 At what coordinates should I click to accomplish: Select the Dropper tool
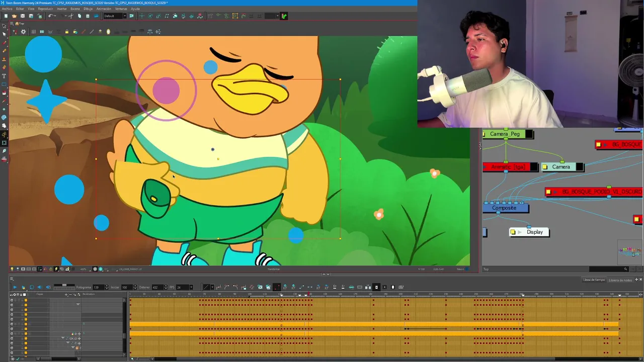click(5, 101)
